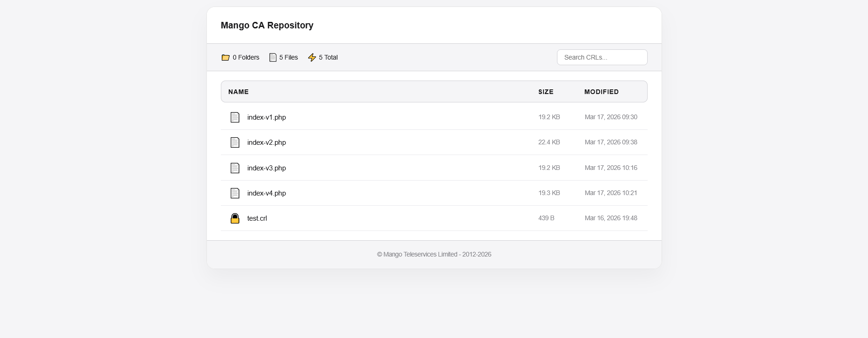Sort by the Size column header

[546, 92]
